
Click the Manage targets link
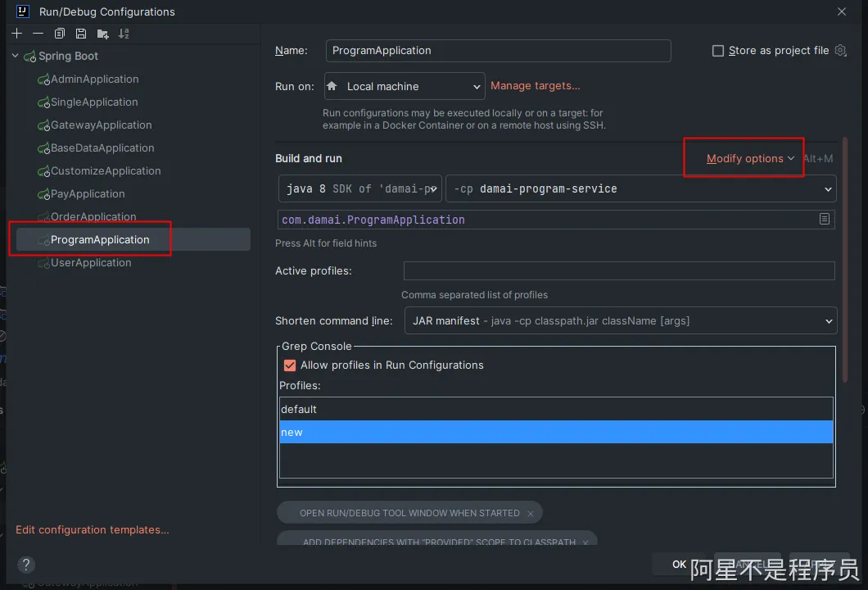click(x=535, y=86)
